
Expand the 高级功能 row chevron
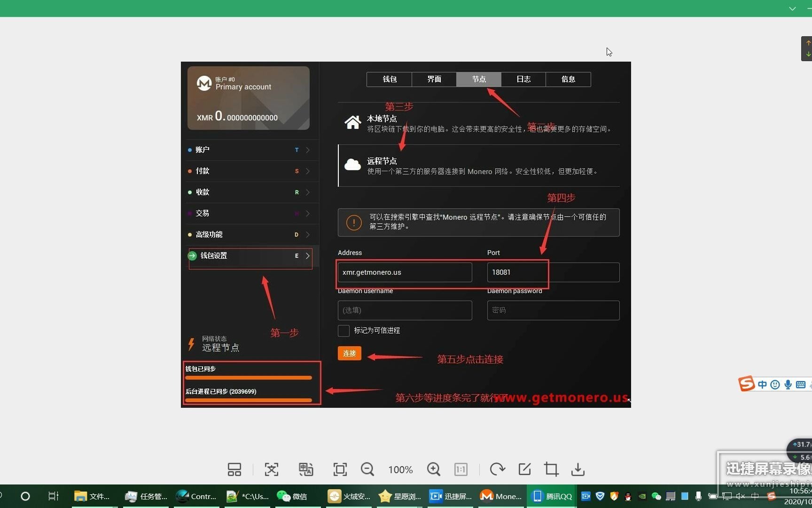click(308, 235)
